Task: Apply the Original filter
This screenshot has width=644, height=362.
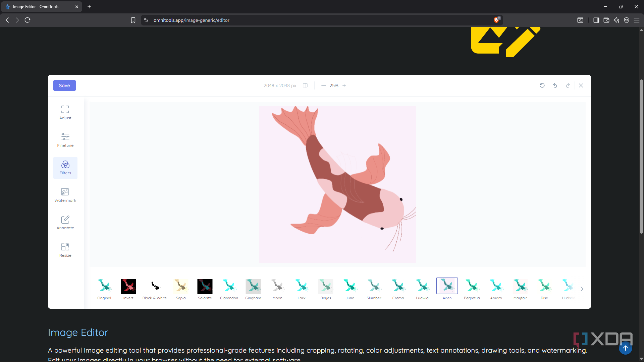Action: pos(104,289)
